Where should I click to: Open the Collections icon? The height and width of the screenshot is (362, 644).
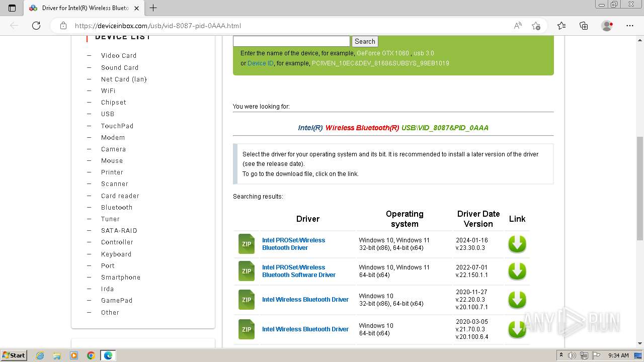[584, 26]
